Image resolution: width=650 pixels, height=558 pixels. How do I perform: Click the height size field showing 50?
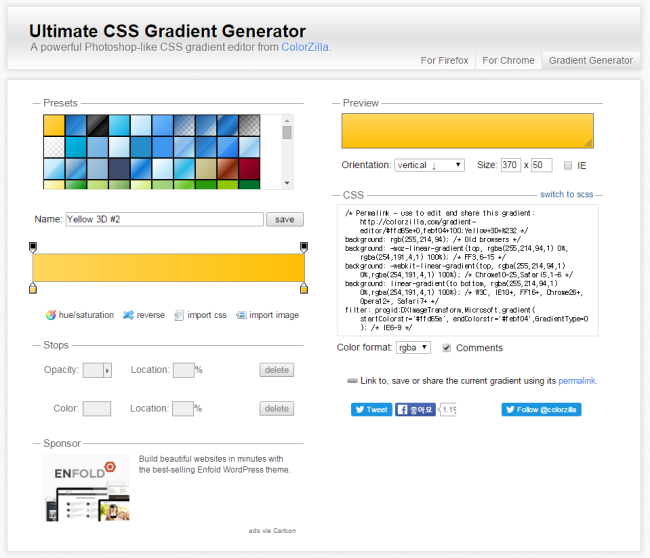coord(541,165)
